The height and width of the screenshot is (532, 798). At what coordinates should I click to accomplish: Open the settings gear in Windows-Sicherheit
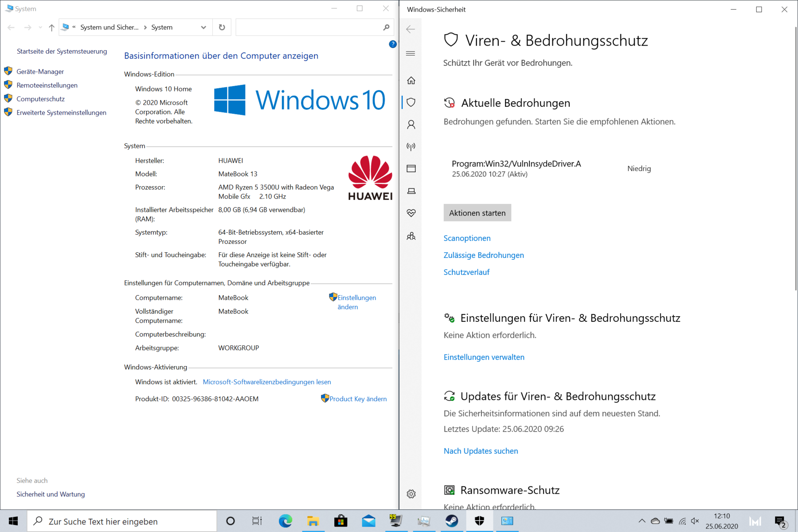coord(411,494)
